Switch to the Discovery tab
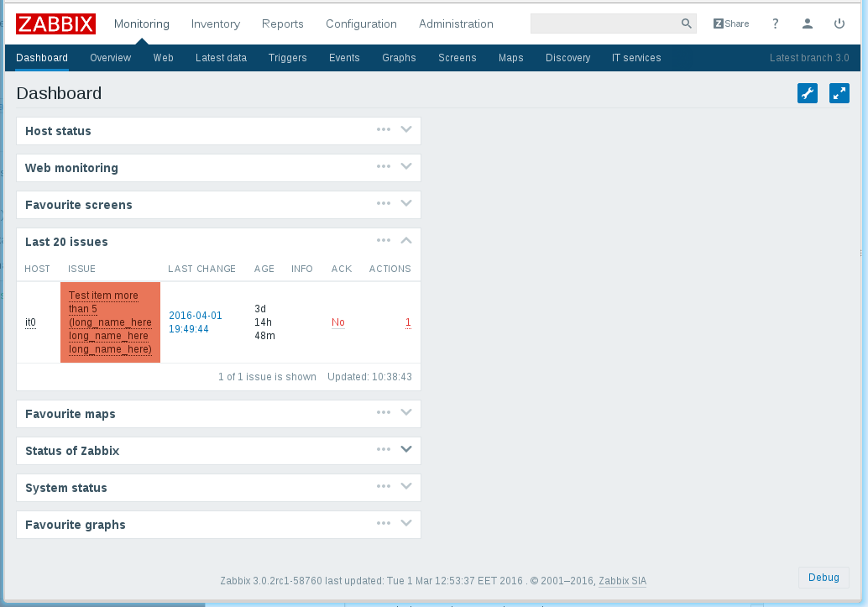 pos(568,58)
